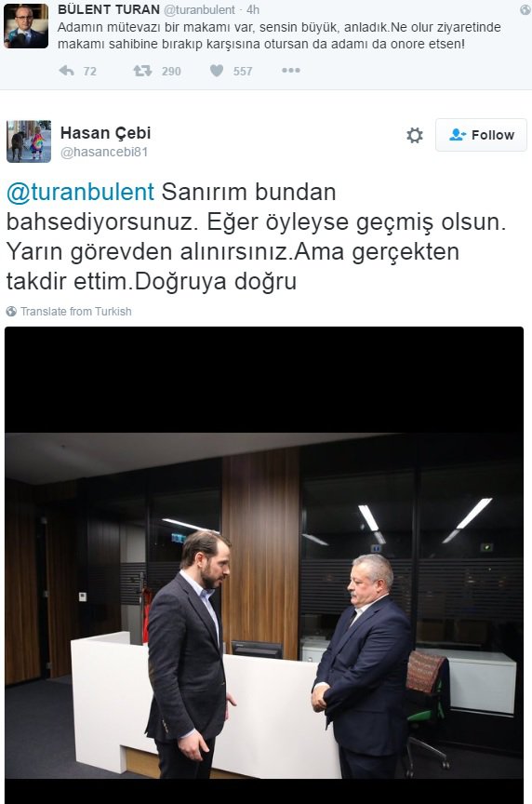Open the @turanbulent mention in the reply
Viewport: 532px width, 804px height.
click(x=80, y=193)
